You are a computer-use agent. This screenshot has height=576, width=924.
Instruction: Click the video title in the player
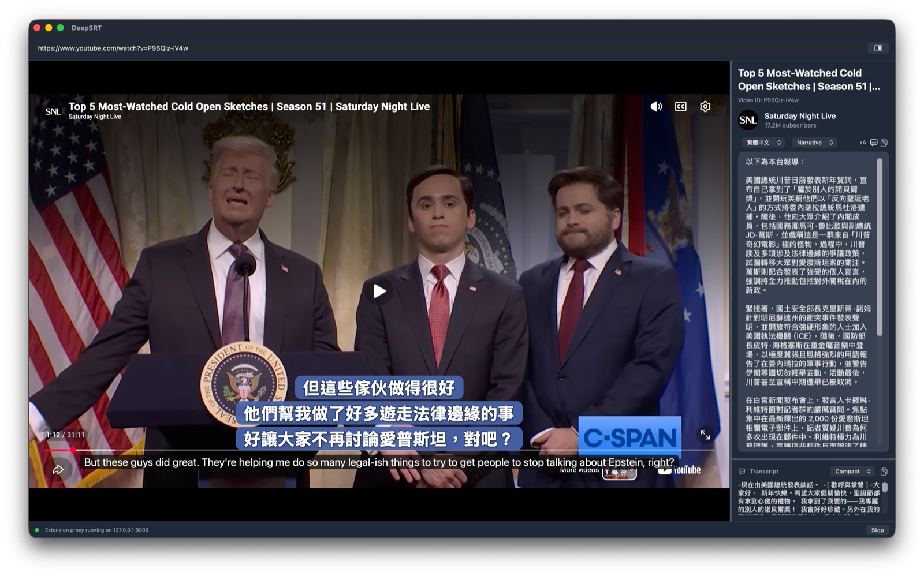pyautogui.click(x=249, y=106)
